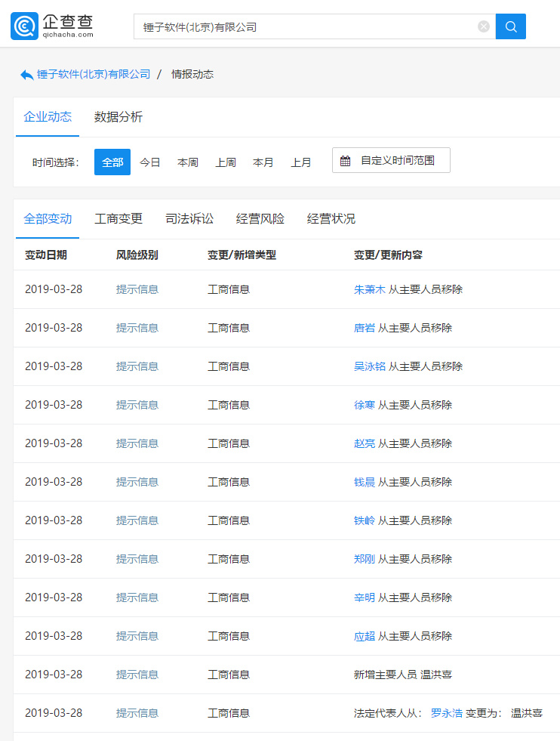Open the 工商变更 tab

coord(118,219)
